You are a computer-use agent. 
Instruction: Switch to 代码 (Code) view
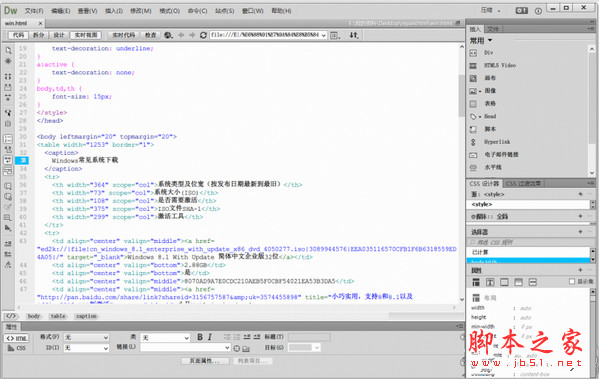[18, 35]
